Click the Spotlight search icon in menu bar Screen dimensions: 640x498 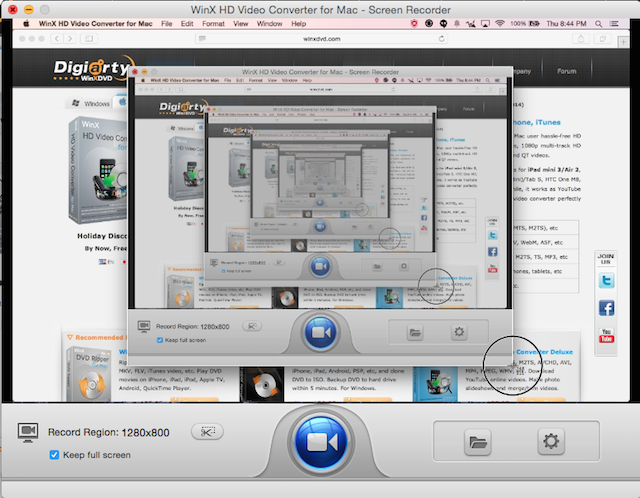598,24
